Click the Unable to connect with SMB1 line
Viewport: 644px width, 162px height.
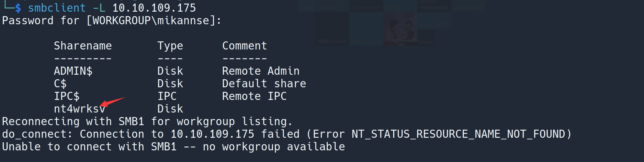click(173, 147)
